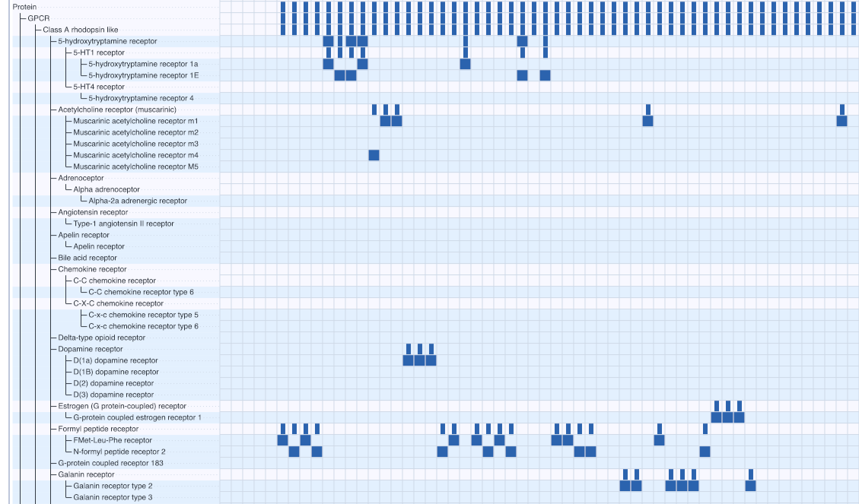Click rightmost filled cell in Galanin receptor type 2 row

tap(750, 486)
